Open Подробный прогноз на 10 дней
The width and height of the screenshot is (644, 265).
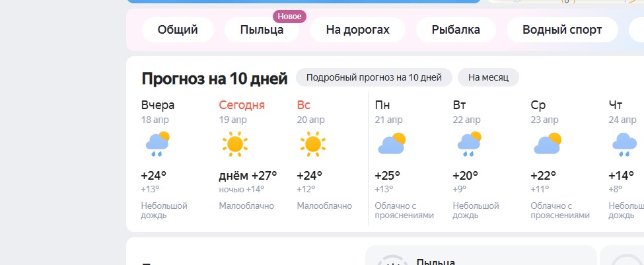tap(374, 77)
